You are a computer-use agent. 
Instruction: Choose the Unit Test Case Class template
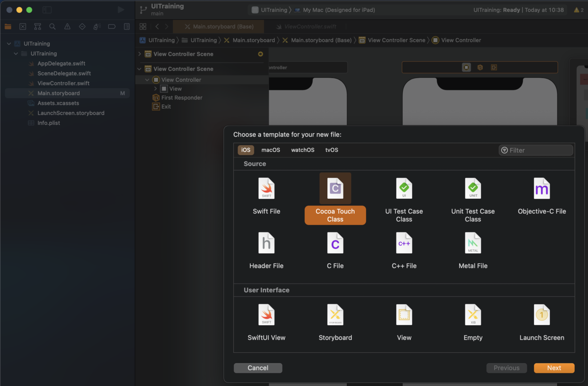point(473,199)
